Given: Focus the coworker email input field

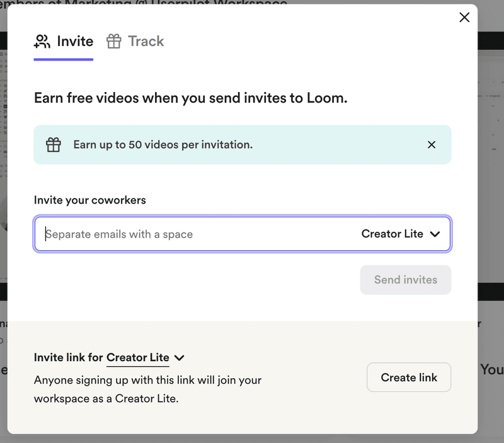Looking at the screenshot, I should pyautogui.click(x=157, y=234).
